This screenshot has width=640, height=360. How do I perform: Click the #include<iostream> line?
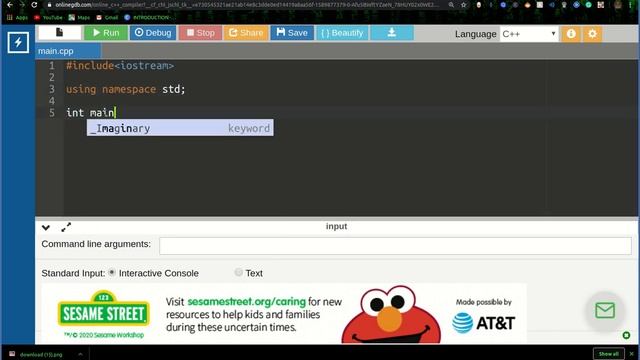pyautogui.click(x=120, y=66)
